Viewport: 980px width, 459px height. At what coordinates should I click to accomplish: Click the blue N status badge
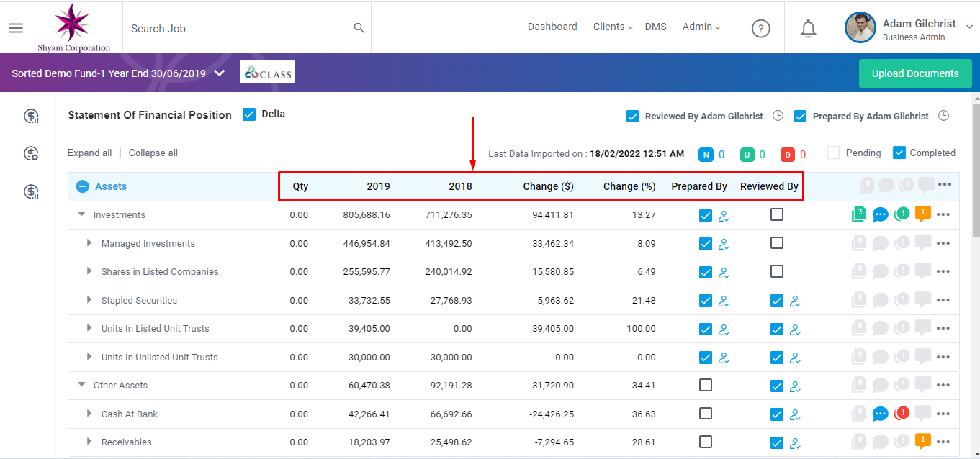(706, 154)
